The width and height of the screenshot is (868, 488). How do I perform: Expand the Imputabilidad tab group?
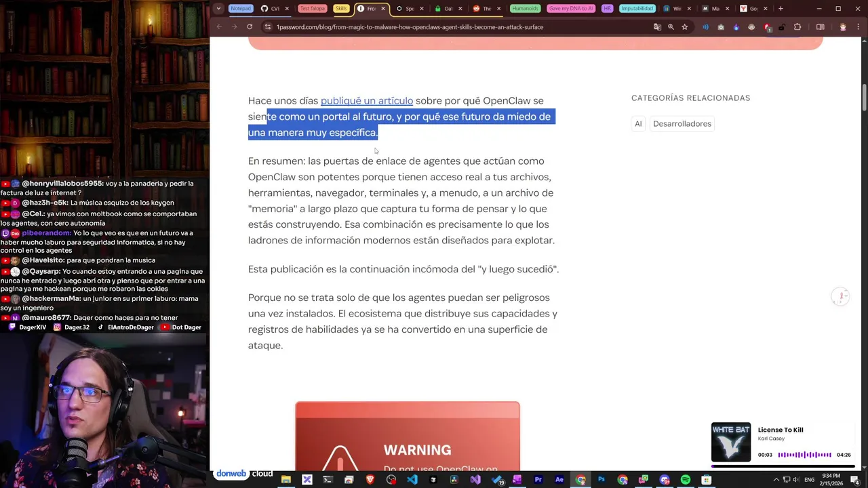[x=637, y=9]
